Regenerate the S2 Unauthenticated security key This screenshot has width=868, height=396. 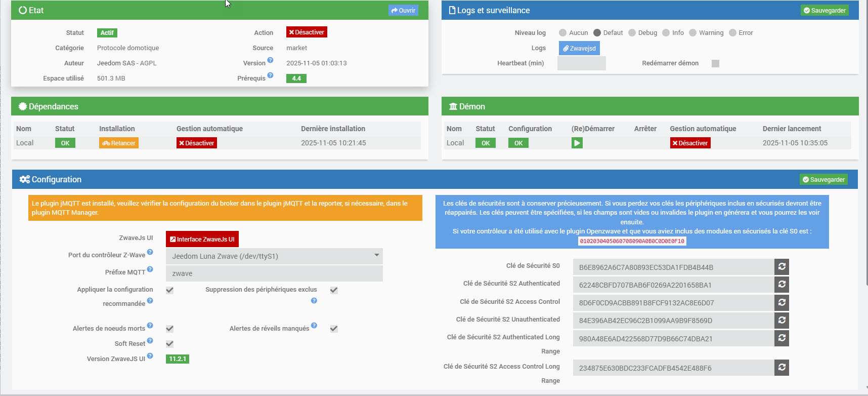point(782,320)
